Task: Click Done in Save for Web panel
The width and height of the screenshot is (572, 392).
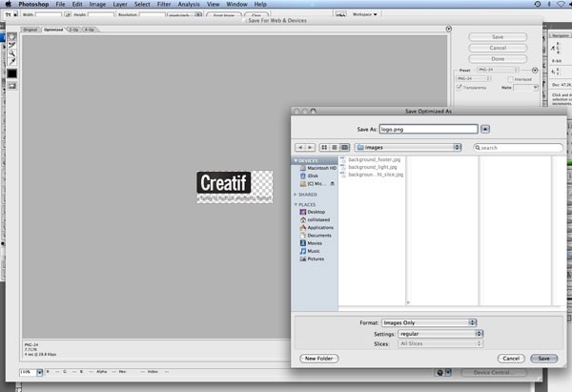Action: point(498,59)
